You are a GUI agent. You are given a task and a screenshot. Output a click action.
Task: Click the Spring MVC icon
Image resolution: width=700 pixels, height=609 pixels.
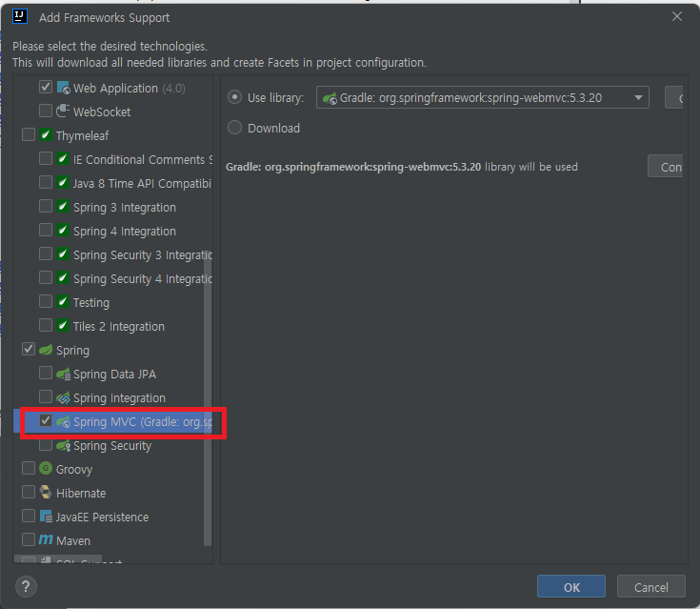coord(64,421)
